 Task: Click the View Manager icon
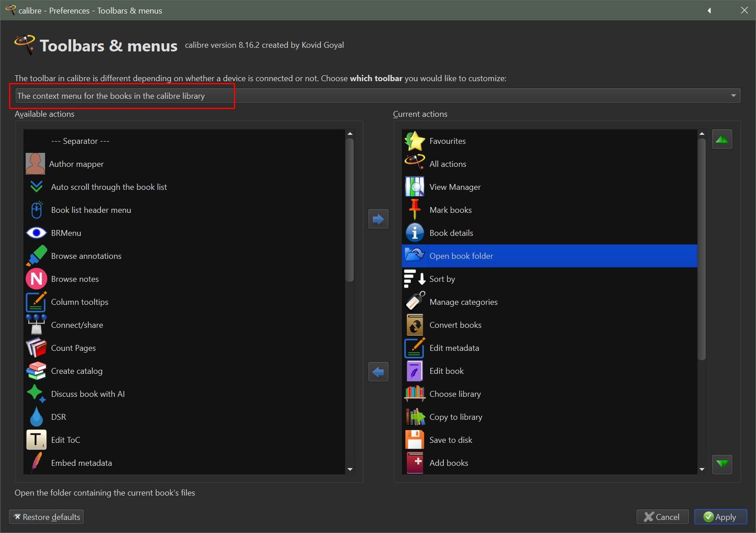coord(415,187)
